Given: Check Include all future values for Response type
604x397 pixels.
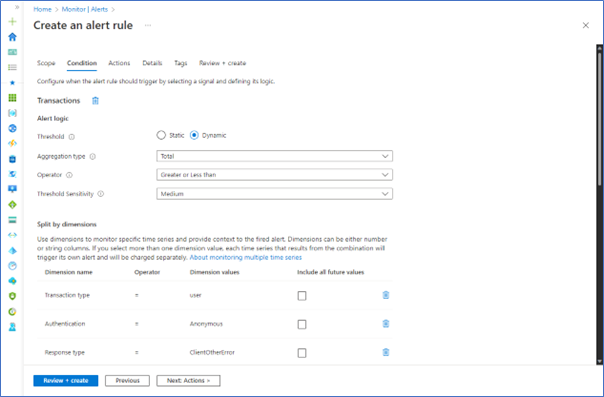Looking at the screenshot, I should click(x=302, y=353).
